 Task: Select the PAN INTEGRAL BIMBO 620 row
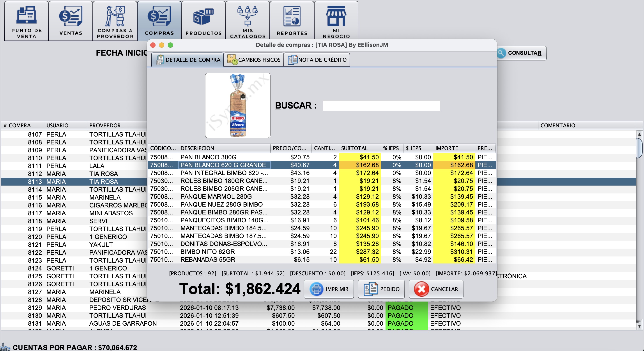pyautogui.click(x=322, y=173)
